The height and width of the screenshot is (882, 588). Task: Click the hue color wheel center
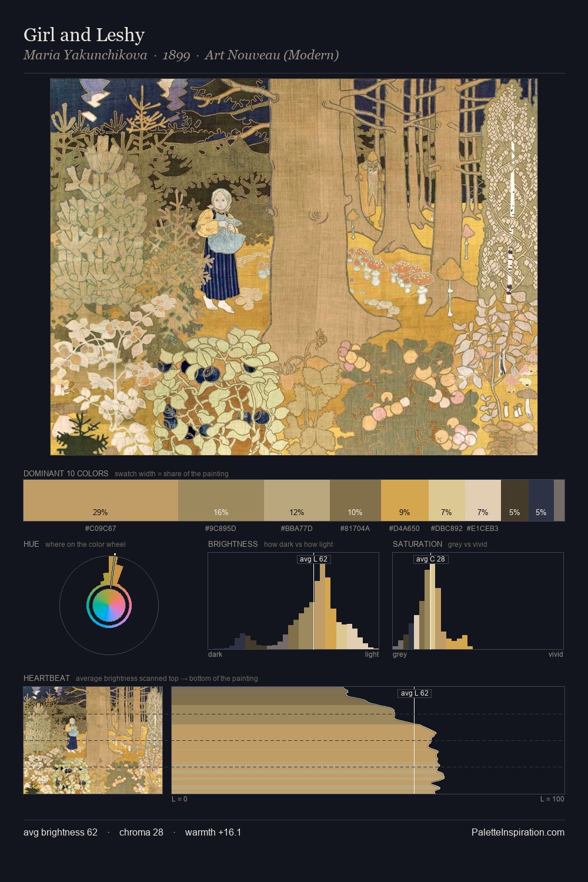pos(109,606)
